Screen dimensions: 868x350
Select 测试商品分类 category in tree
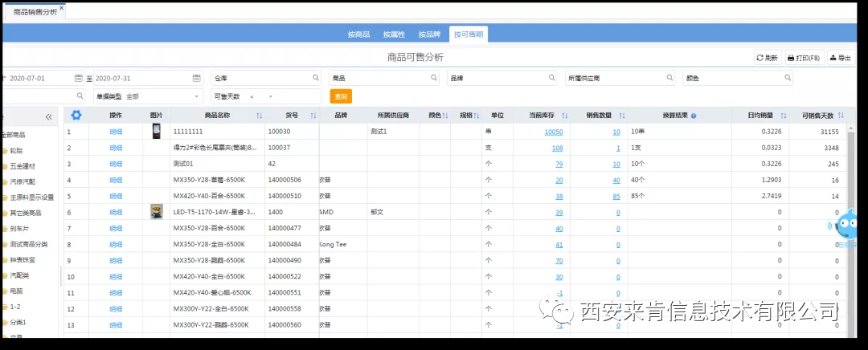pos(29,244)
